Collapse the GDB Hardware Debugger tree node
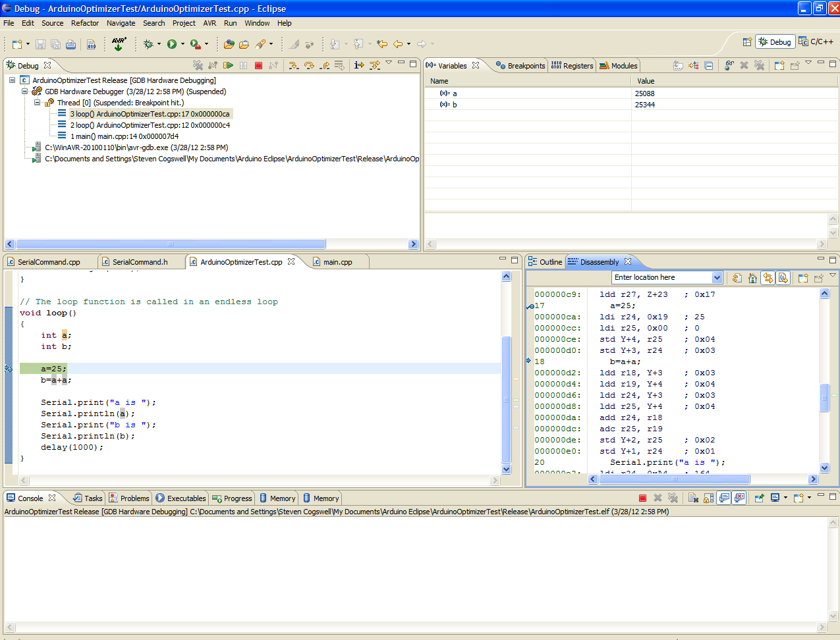Viewport: 840px width, 640px height. pos(24,92)
